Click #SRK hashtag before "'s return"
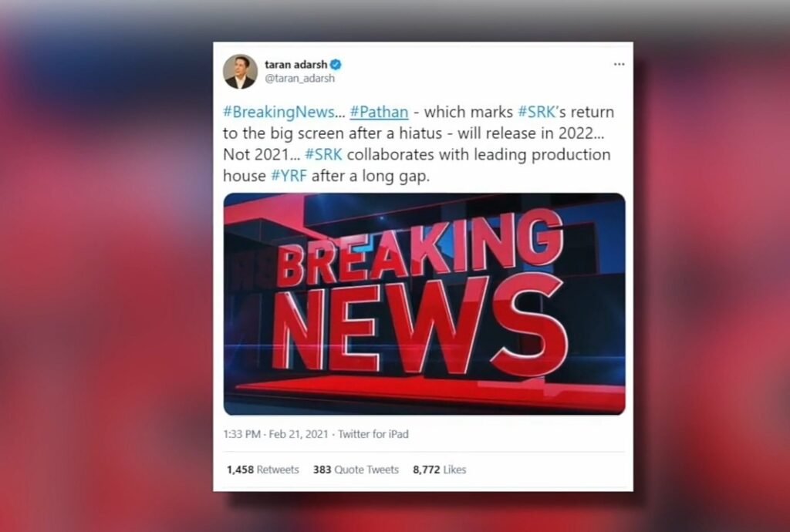The image size is (790, 532). tap(536, 112)
